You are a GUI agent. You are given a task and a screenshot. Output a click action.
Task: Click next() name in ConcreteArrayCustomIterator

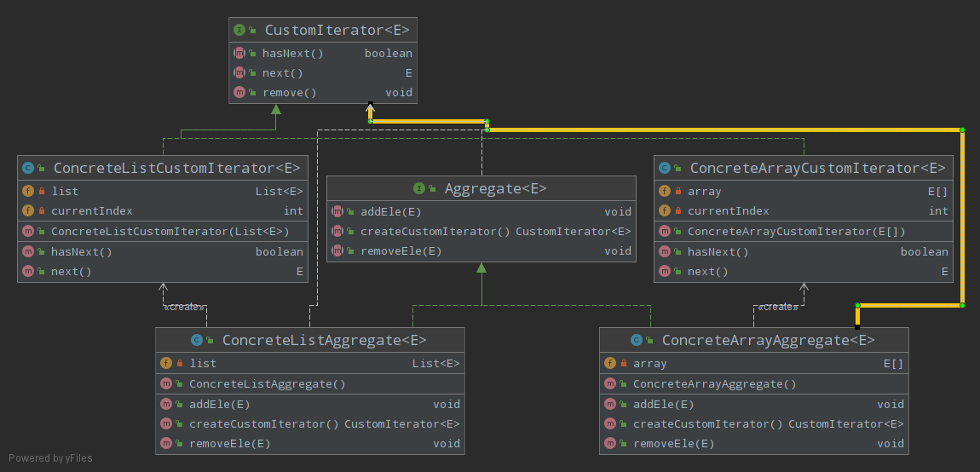tap(707, 271)
